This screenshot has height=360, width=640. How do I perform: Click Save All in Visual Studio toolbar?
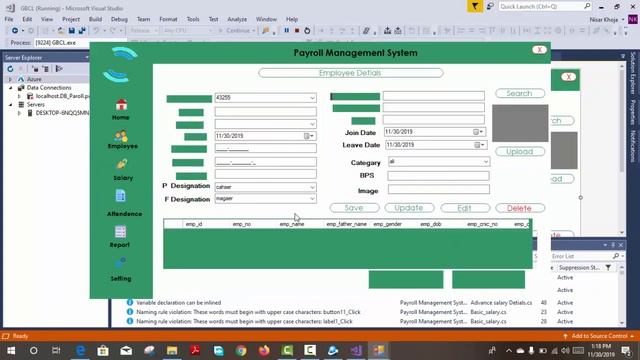point(82,31)
